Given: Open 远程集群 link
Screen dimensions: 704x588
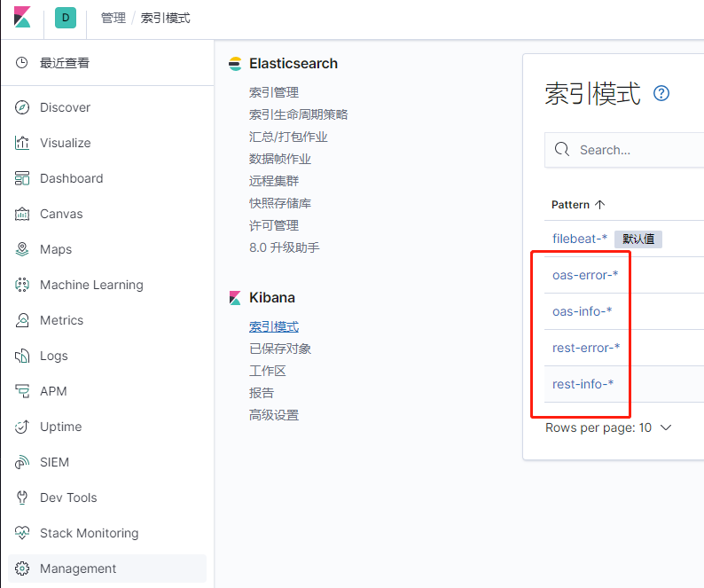Looking at the screenshot, I should pos(274,181).
